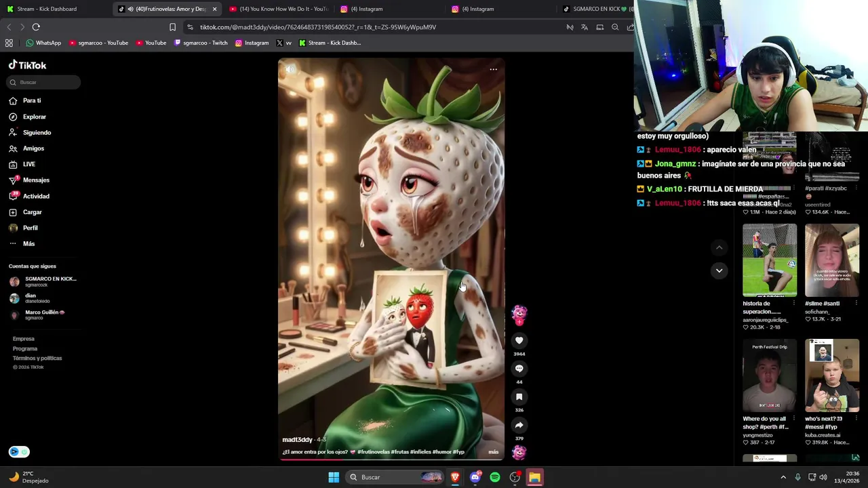Share the video with arrow icon
The width and height of the screenshot is (868, 488).
(519, 425)
